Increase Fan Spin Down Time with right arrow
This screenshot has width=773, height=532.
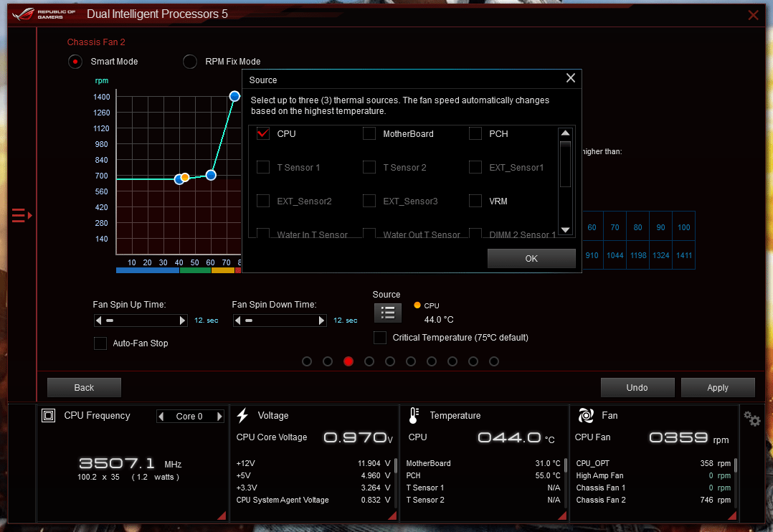(321, 320)
